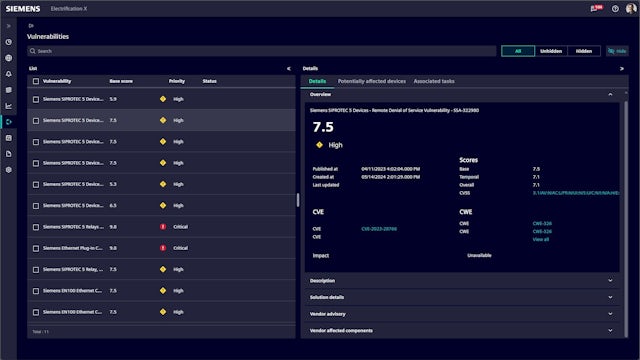Viewport: 640px width, 360px height.
Task: Click the Hide button
Action: [x=617, y=51]
